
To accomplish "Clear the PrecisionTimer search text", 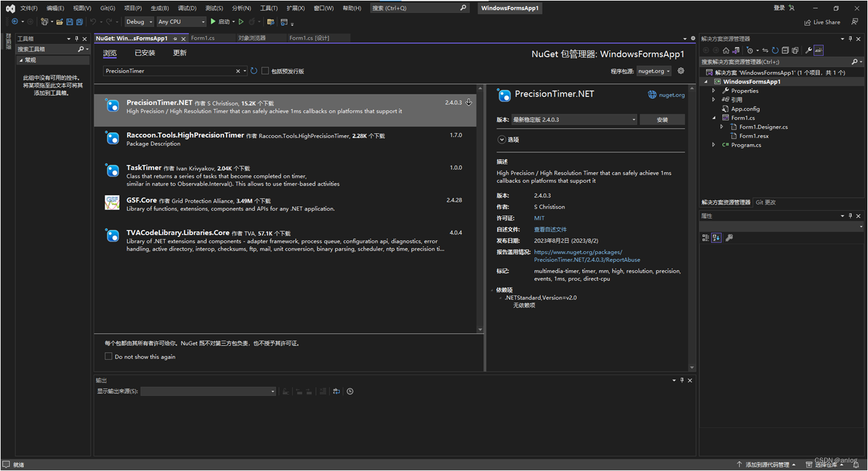I will pos(237,71).
